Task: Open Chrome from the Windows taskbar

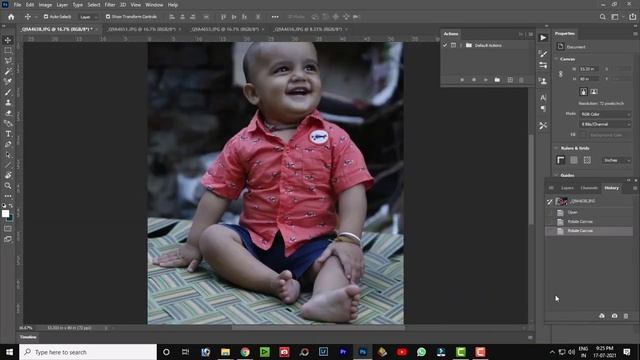Action: pyautogui.click(x=245, y=352)
